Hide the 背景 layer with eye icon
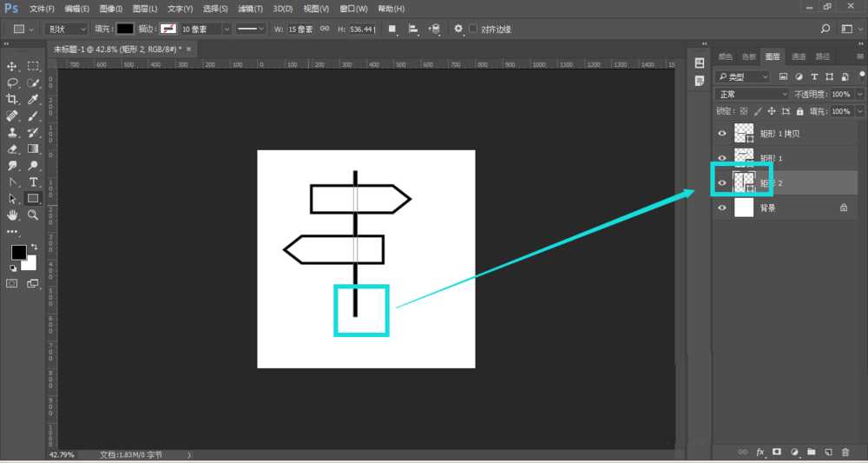 pos(722,208)
